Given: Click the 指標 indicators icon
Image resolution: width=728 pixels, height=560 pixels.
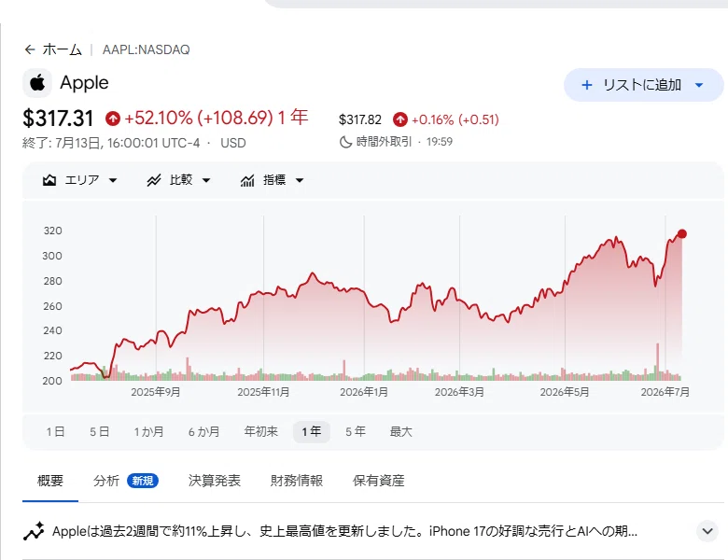Looking at the screenshot, I should tap(247, 180).
